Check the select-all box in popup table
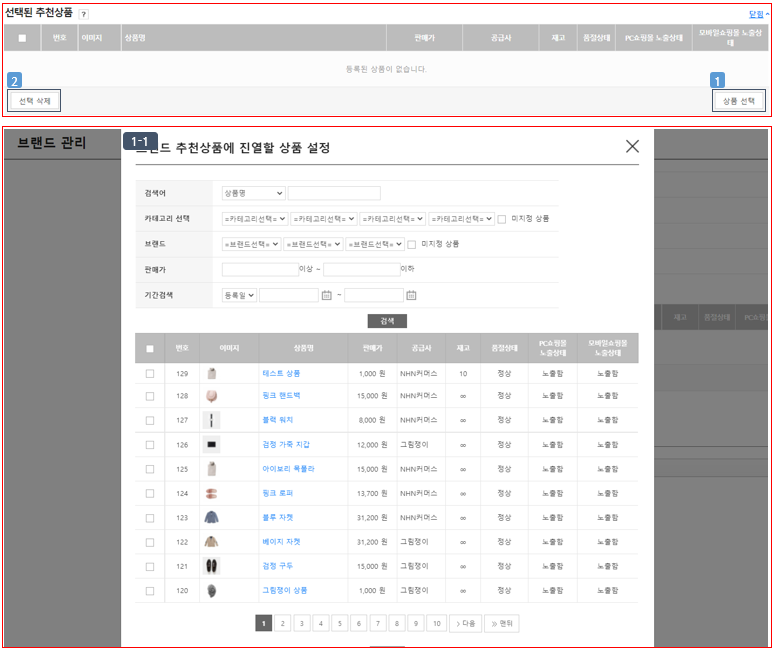The image size is (775, 654). coord(150,349)
